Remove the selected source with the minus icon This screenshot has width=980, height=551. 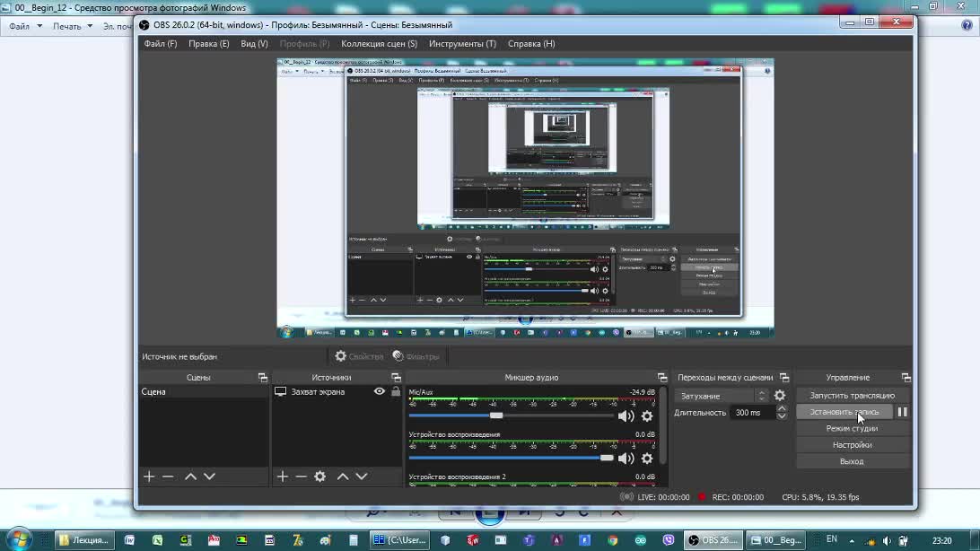302,477
